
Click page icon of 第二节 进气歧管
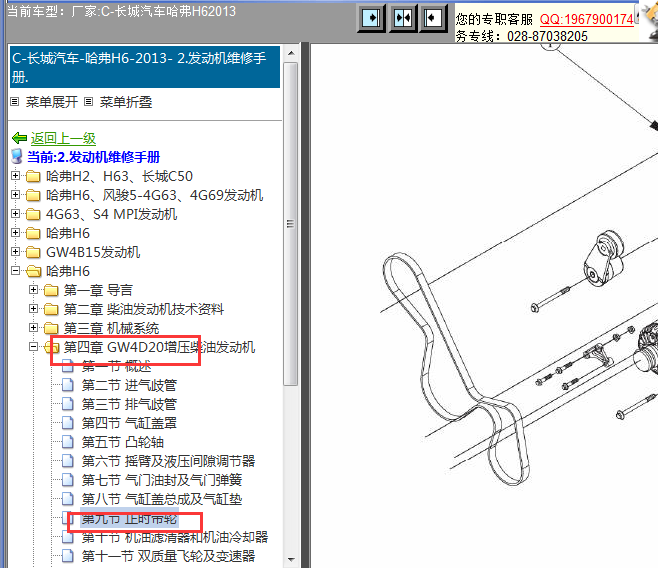pos(68,385)
